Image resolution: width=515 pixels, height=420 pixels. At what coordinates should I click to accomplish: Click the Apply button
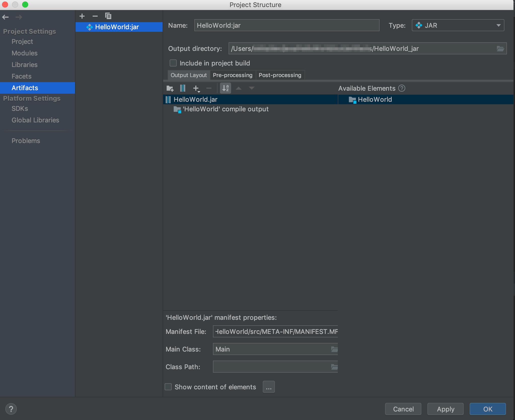(446, 409)
